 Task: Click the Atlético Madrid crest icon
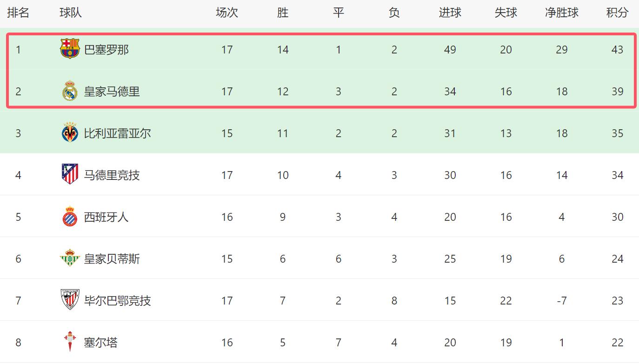point(70,175)
